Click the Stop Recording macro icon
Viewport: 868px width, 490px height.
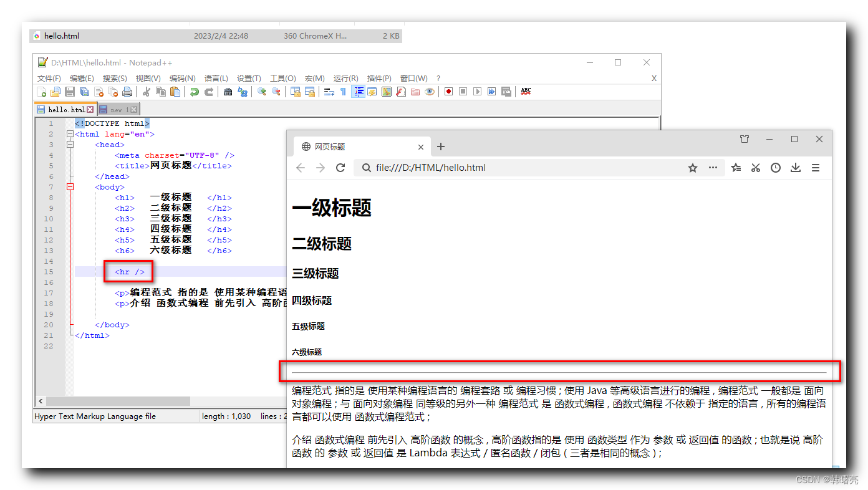[x=463, y=92]
